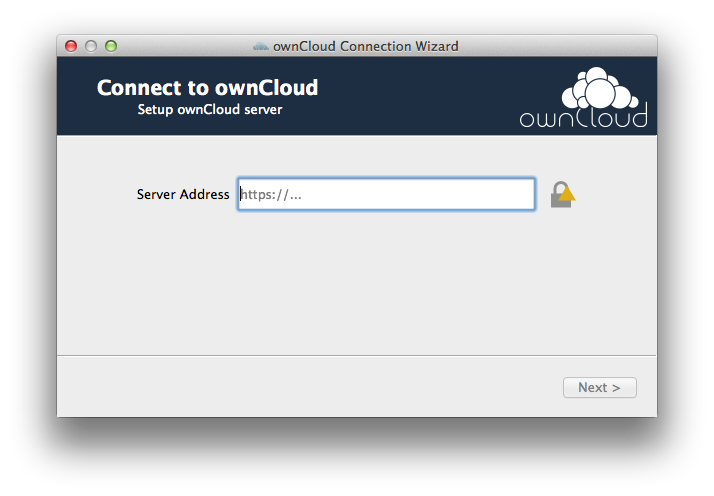Click the empty footer area left of Next
The height and width of the screenshot is (496, 714).
click(x=310, y=387)
